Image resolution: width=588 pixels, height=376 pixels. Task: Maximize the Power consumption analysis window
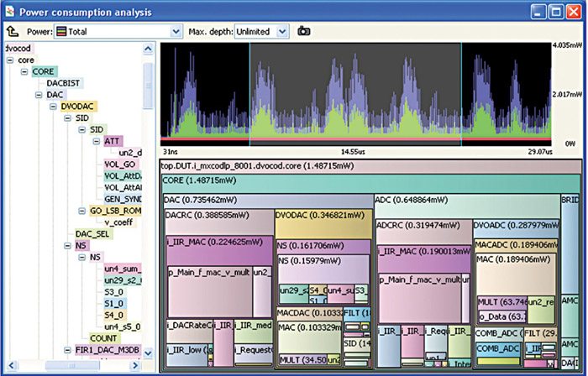pos(555,11)
